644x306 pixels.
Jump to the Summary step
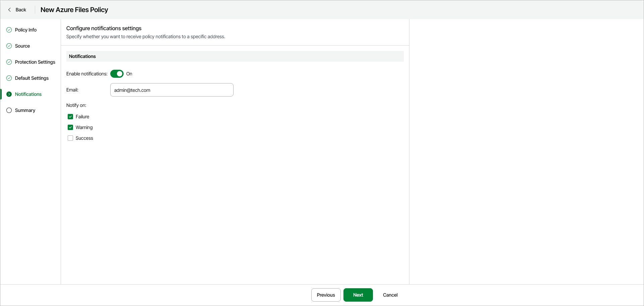point(25,110)
